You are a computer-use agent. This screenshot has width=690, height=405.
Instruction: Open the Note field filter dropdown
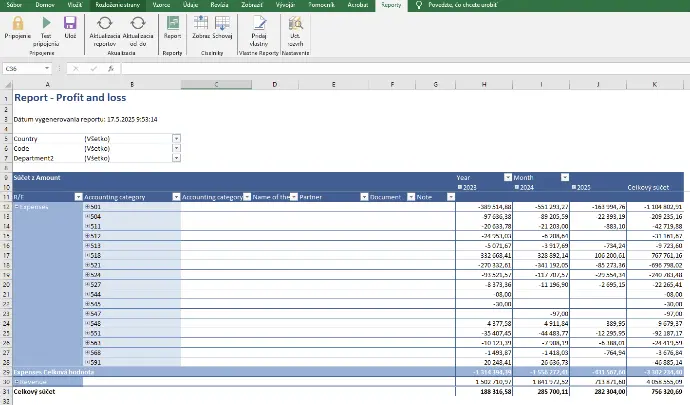(451, 197)
